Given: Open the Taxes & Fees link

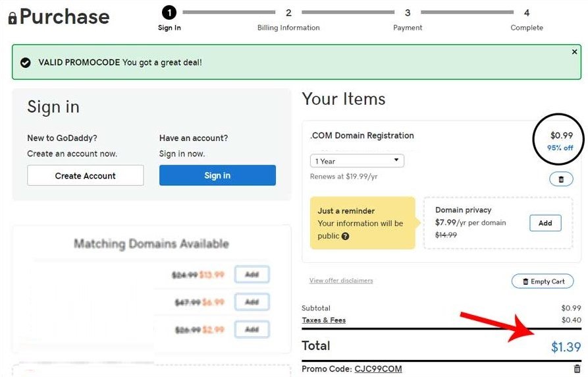Looking at the screenshot, I should pos(323,320).
